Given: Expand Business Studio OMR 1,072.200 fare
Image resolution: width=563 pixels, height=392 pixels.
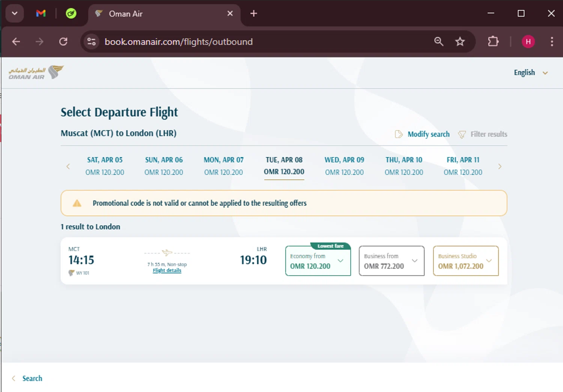Looking at the screenshot, I should 466,261.
